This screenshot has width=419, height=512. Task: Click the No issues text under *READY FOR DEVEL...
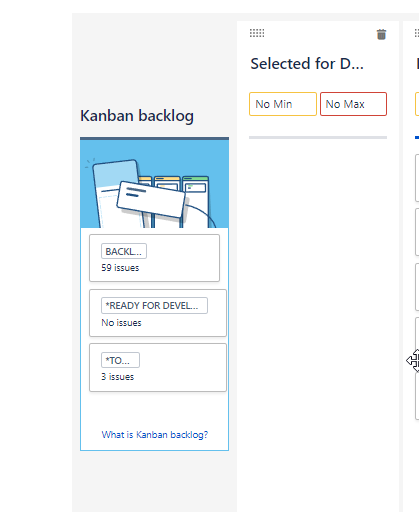pos(121,323)
